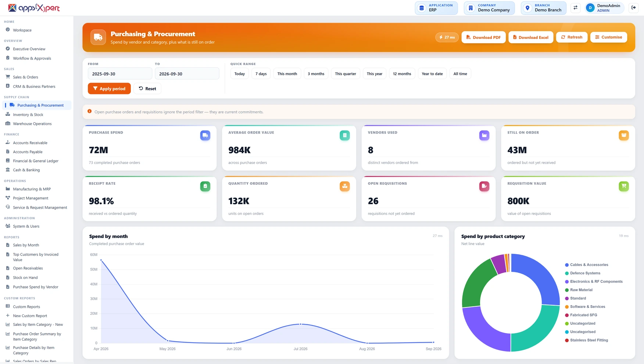Click the Sales & Orders cart icon
This screenshot has height=364, width=644.
point(8,77)
